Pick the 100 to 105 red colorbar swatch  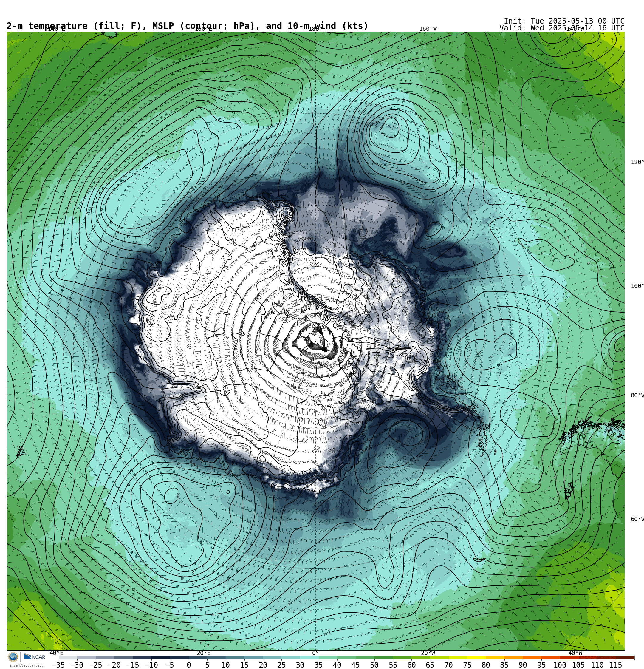[x=569, y=657]
